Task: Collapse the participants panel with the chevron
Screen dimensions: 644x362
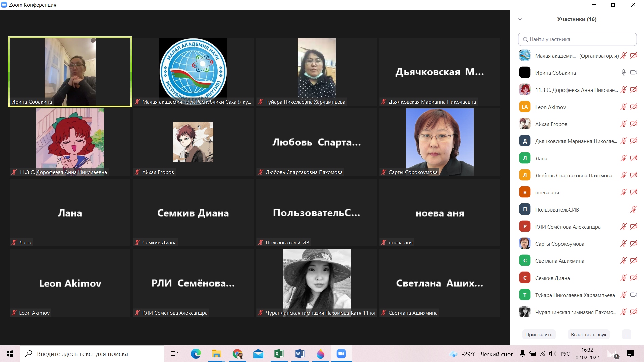Action: point(520,19)
